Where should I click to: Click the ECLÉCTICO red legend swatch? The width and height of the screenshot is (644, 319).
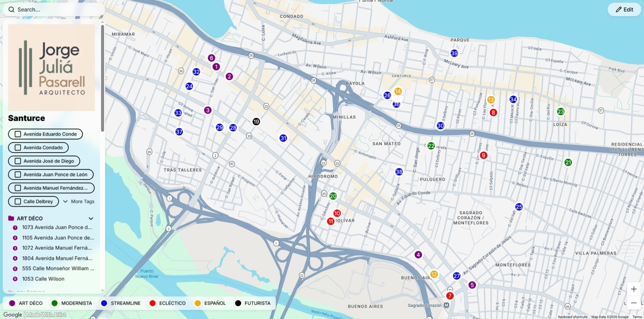pyautogui.click(x=153, y=303)
